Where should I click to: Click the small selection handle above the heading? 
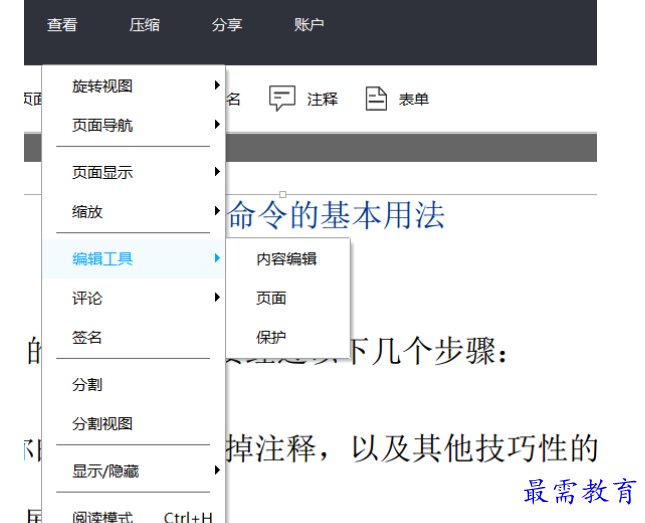(x=283, y=194)
